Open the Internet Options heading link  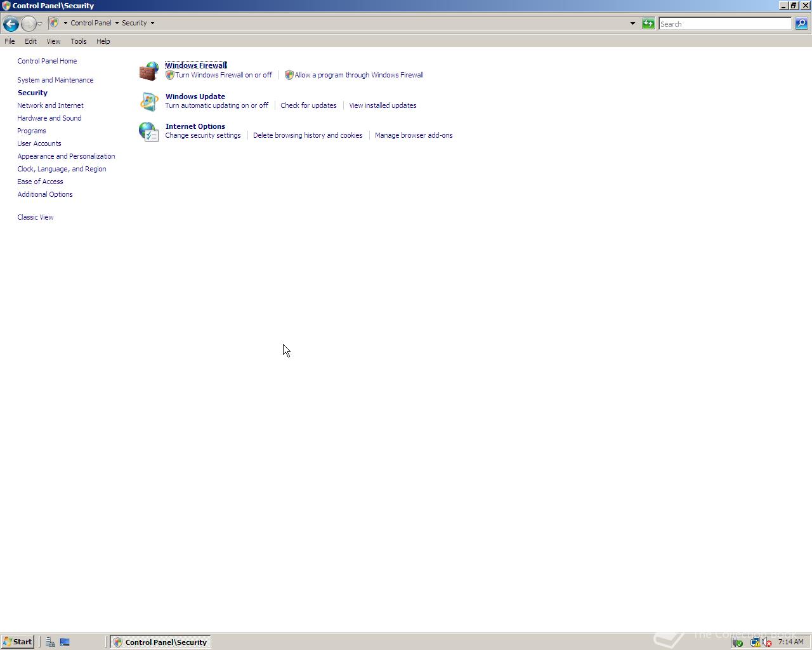[195, 126]
